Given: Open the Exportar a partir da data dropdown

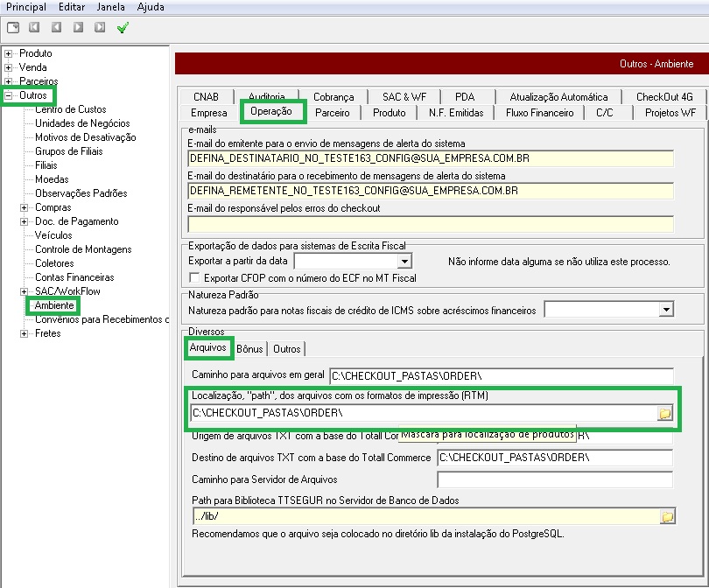Looking at the screenshot, I should pyautogui.click(x=404, y=262).
